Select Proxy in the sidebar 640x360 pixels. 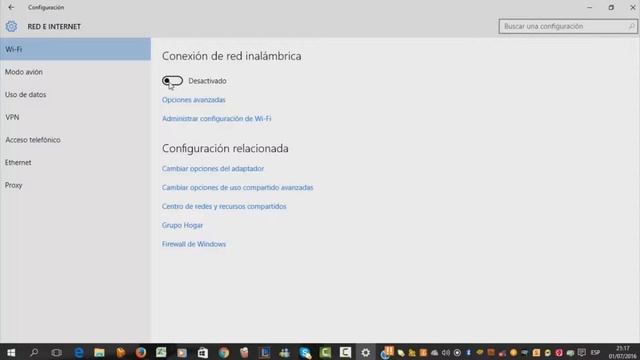click(x=76, y=185)
